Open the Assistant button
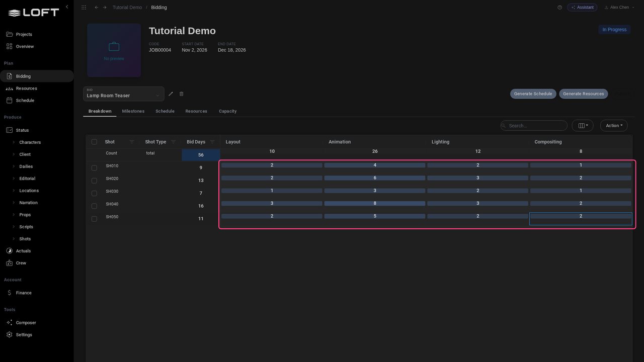This screenshot has width=644, height=362. 582,8
